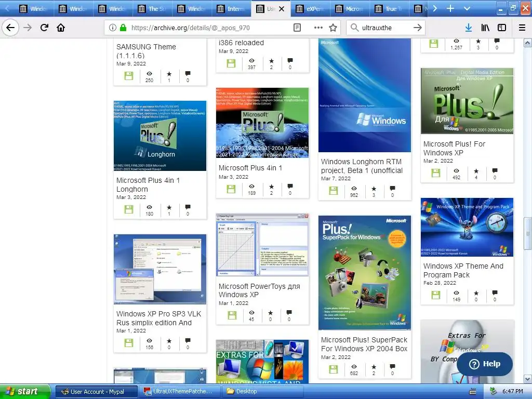Image resolution: width=532 pixels, height=399 pixels.
Task: Open the browser home page
Action: tap(61, 28)
